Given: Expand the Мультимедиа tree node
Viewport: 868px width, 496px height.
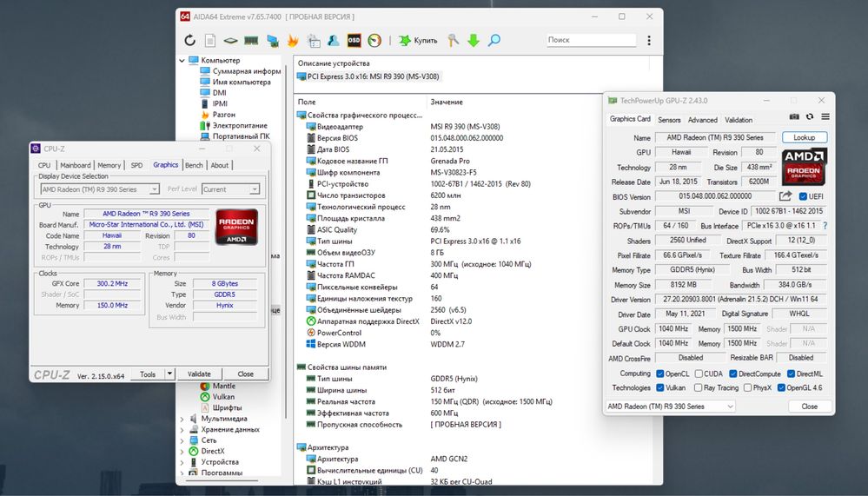Looking at the screenshot, I should 182,419.
